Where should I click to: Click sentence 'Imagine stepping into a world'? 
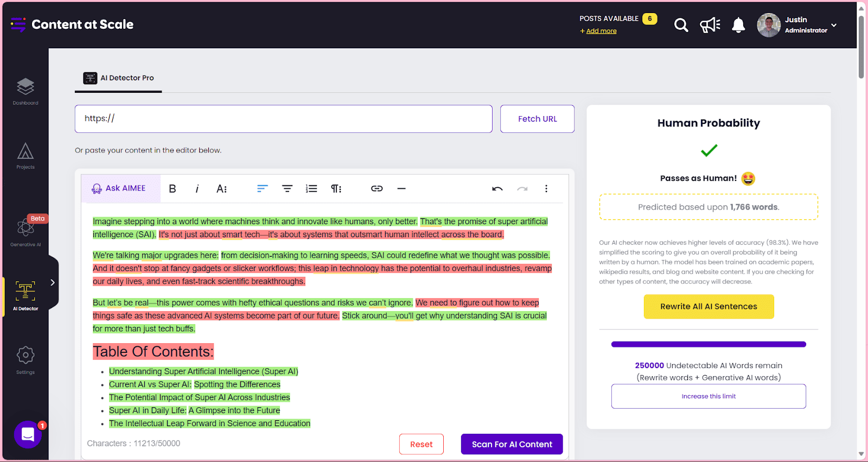coord(256,221)
